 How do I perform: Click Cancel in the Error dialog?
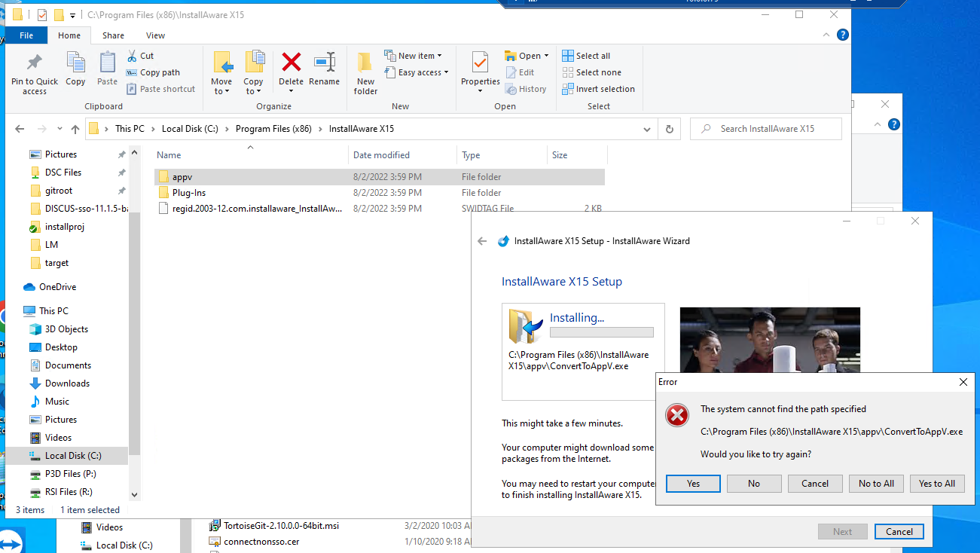click(x=815, y=484)
